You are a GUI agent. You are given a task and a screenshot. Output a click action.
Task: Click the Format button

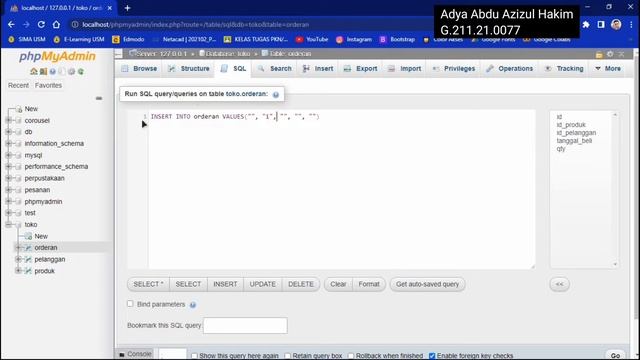pos(369,284)
